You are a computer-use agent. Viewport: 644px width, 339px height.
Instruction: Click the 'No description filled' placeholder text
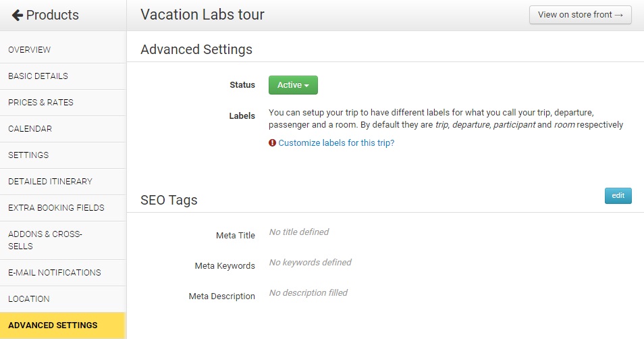pos(308,293)
